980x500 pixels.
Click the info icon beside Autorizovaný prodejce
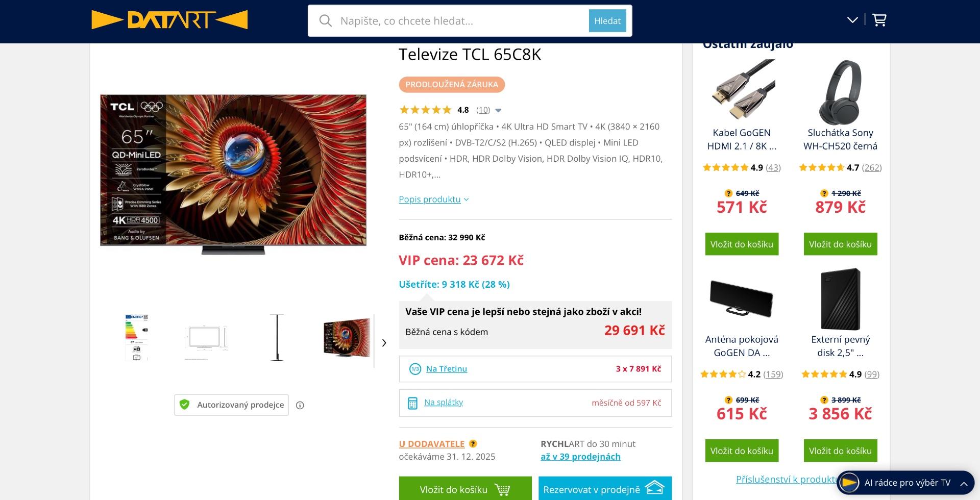click(300, 405)
